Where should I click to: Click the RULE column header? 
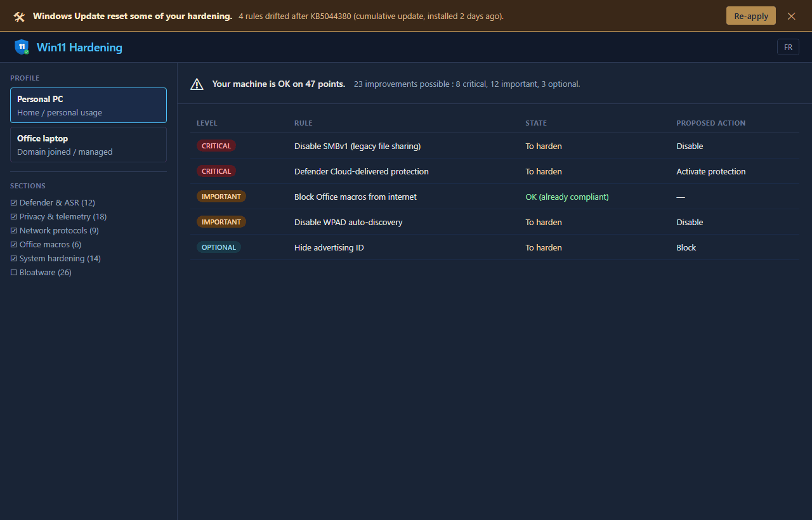click(303, 123)
